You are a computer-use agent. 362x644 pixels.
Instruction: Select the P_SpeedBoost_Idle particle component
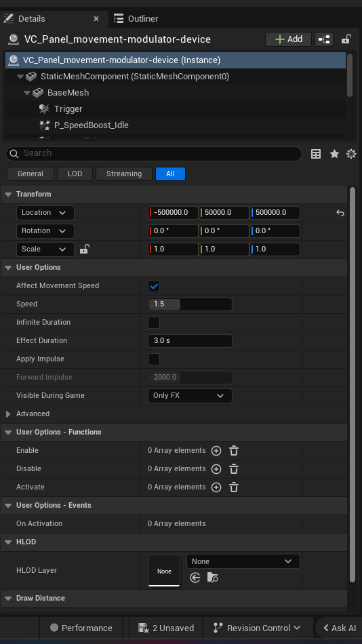coord(92,125)
